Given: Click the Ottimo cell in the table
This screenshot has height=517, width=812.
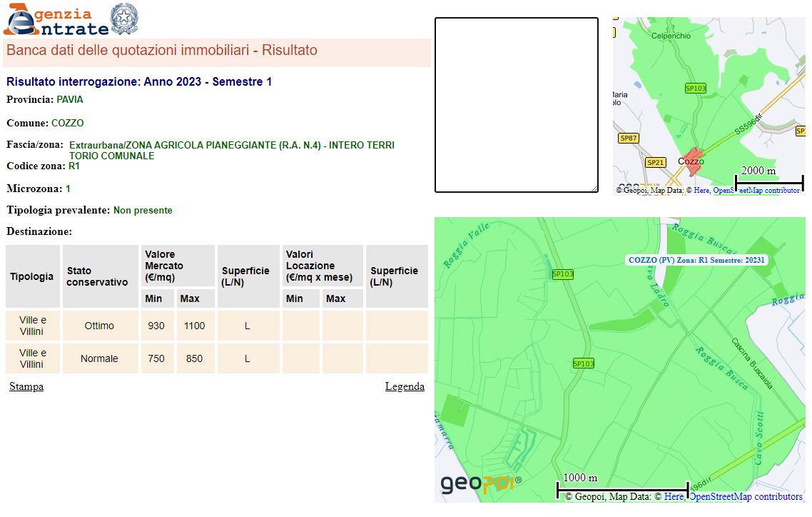Looking at the screenshot, I should pos(99,326).
